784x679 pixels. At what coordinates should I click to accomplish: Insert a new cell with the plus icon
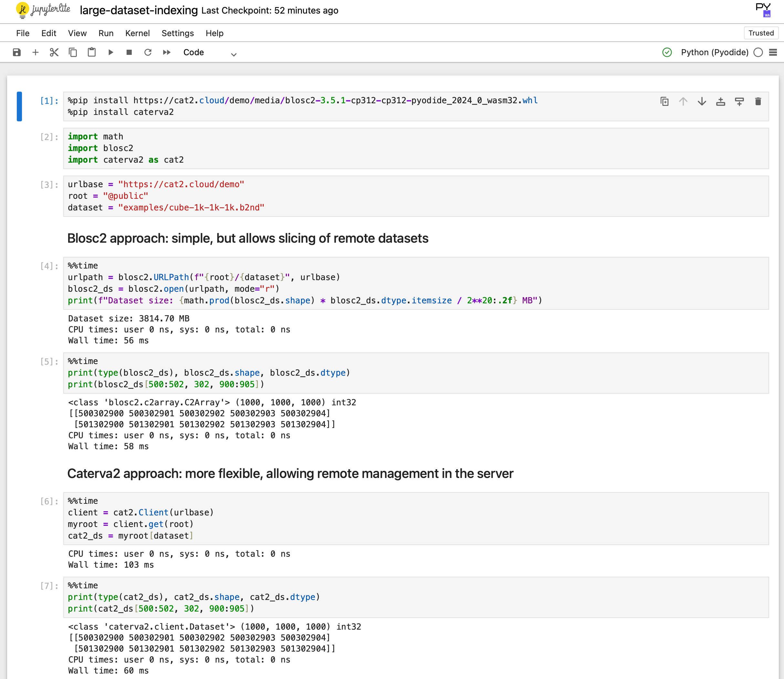[x=35, y=52]
